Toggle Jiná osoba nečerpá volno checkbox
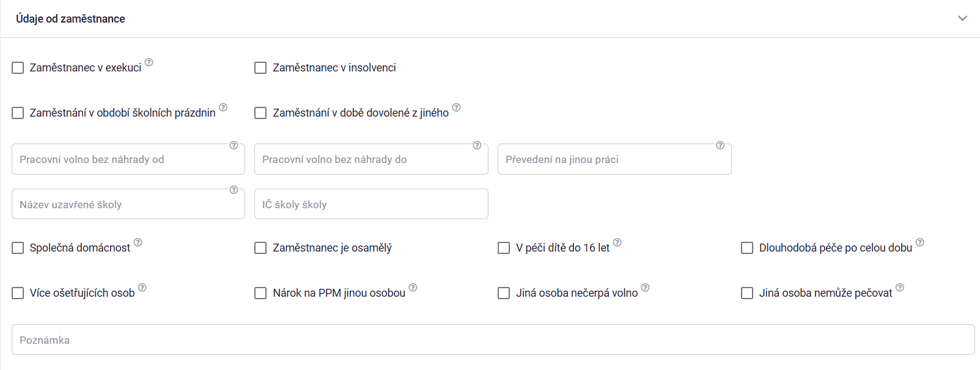Image resolution: width=980 pixels, height=370 pixels. (x=504, y=293)
